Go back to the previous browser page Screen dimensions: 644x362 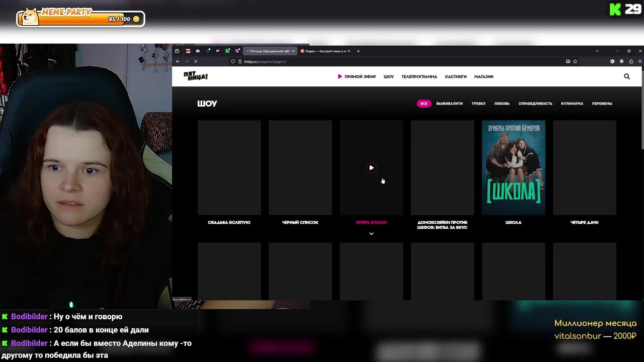click(178, 61)
